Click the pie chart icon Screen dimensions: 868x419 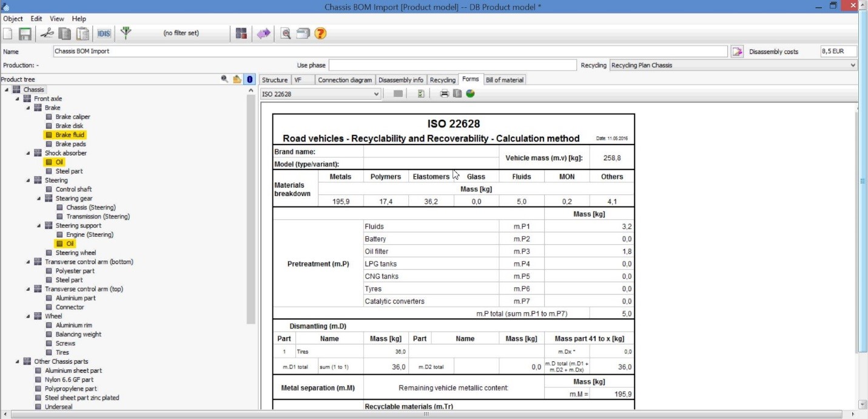click(471, 94)
